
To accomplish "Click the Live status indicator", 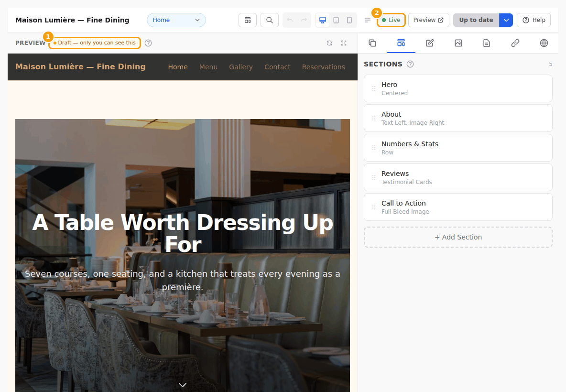I will (392, 20).
